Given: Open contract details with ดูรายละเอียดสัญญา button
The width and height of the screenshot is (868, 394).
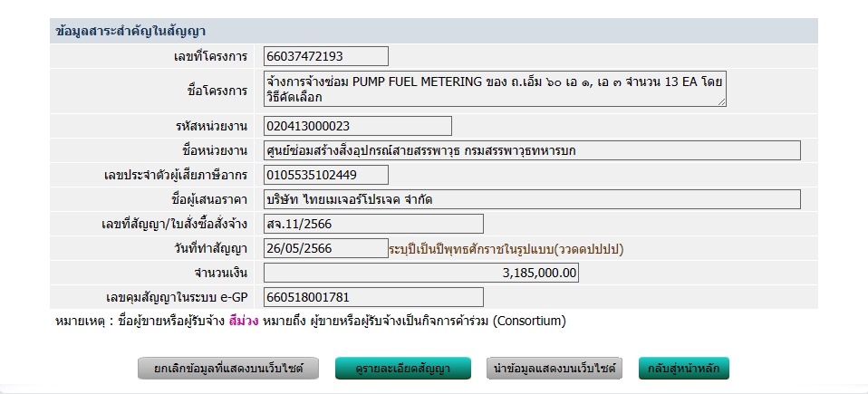Looking at the screenshot, I should pos(404,369).
